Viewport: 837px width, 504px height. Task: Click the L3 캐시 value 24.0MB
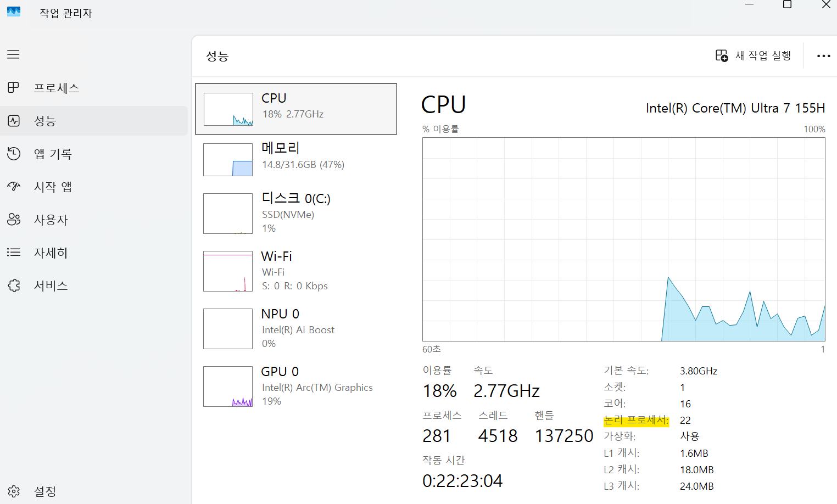[x=697, y=486]
